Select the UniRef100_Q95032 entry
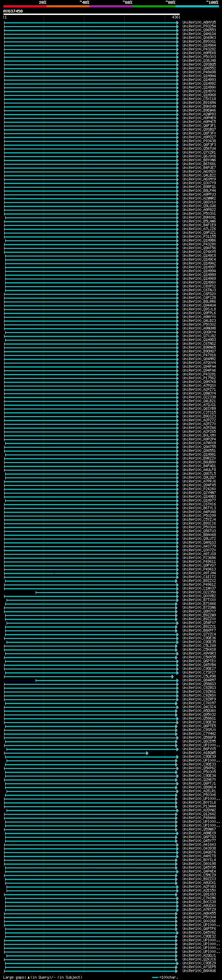 (199, 714)
